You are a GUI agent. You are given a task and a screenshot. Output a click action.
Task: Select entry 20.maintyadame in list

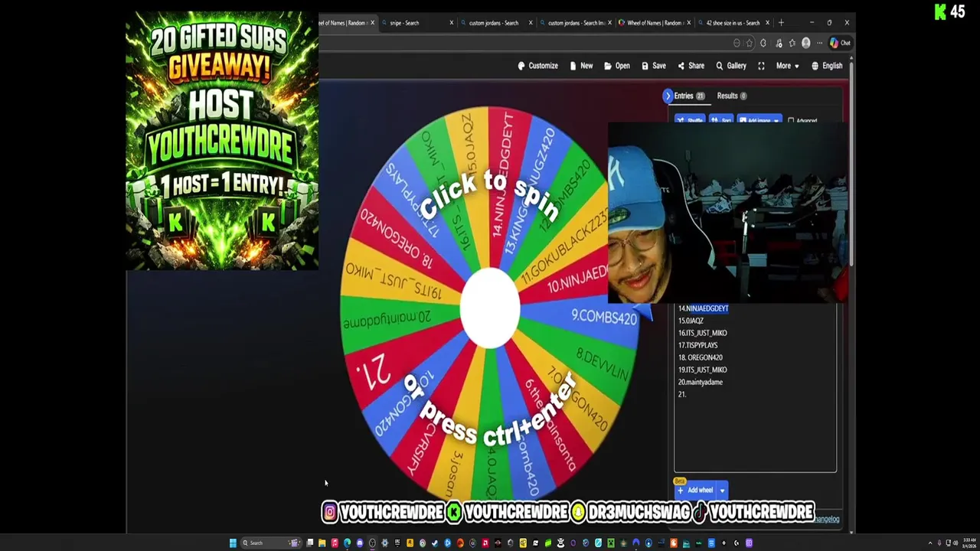(701, 382)
